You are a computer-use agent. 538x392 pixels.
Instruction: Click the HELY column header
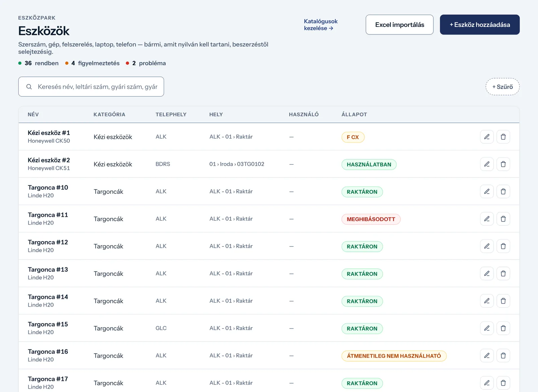point(216,114)
